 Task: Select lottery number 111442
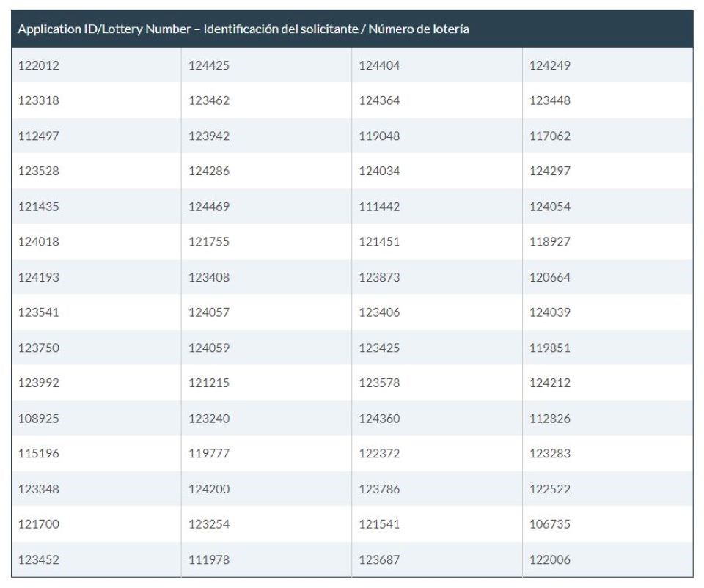[379, 207]
